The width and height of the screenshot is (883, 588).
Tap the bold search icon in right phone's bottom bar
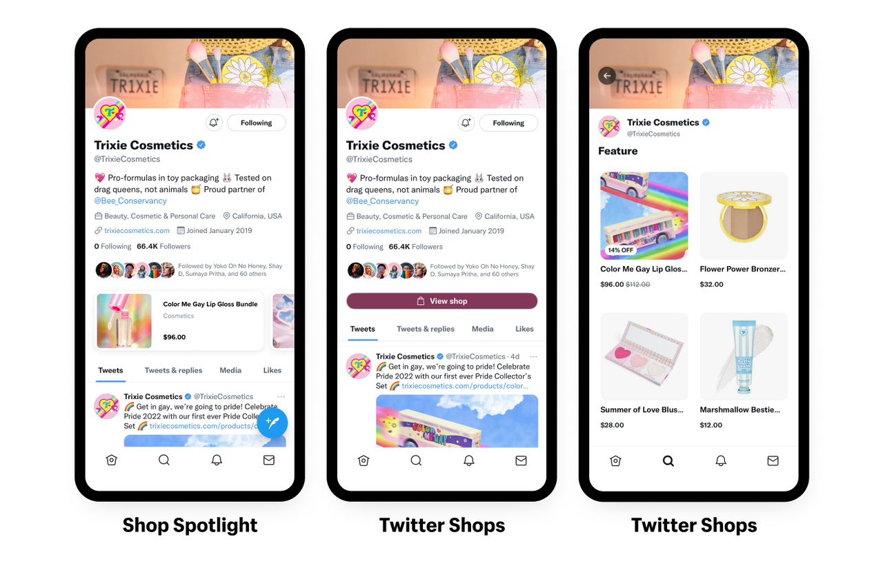tap(668, 460)
